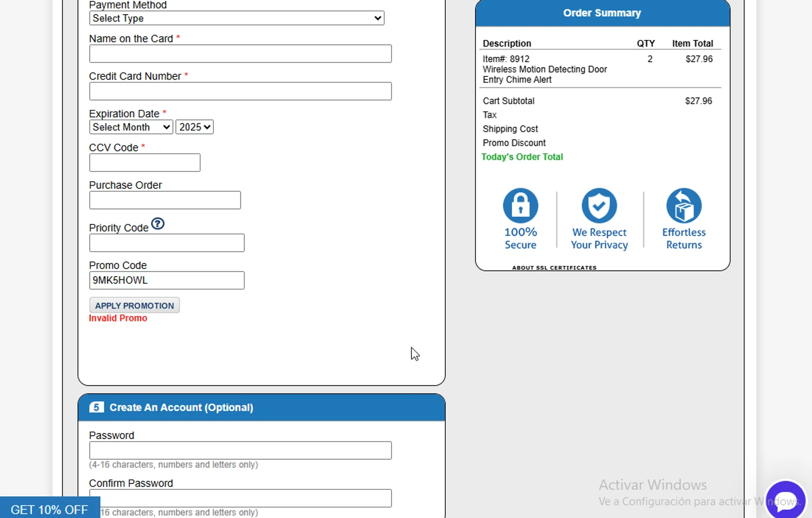Click the Wireless Motion Detecting Door item description
This screenshot has width=812, height=518.
[x=545, y=74]
